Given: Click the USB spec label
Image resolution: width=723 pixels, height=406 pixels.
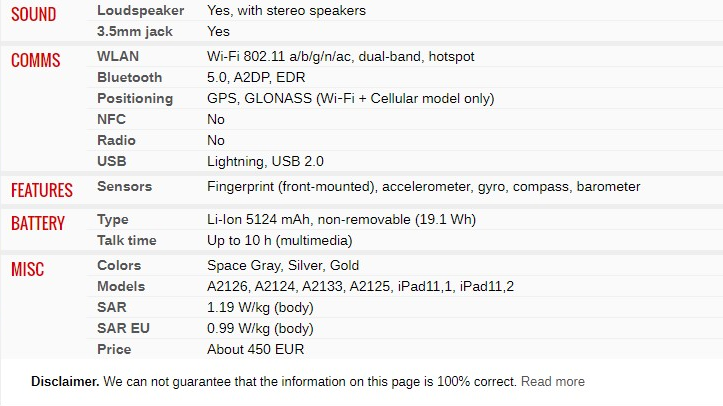Looking at the screenshot, I should [x=112, y=161].
